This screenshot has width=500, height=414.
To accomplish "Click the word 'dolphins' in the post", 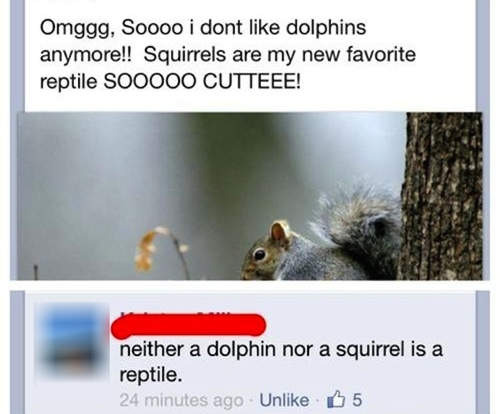I will (326, 27).
